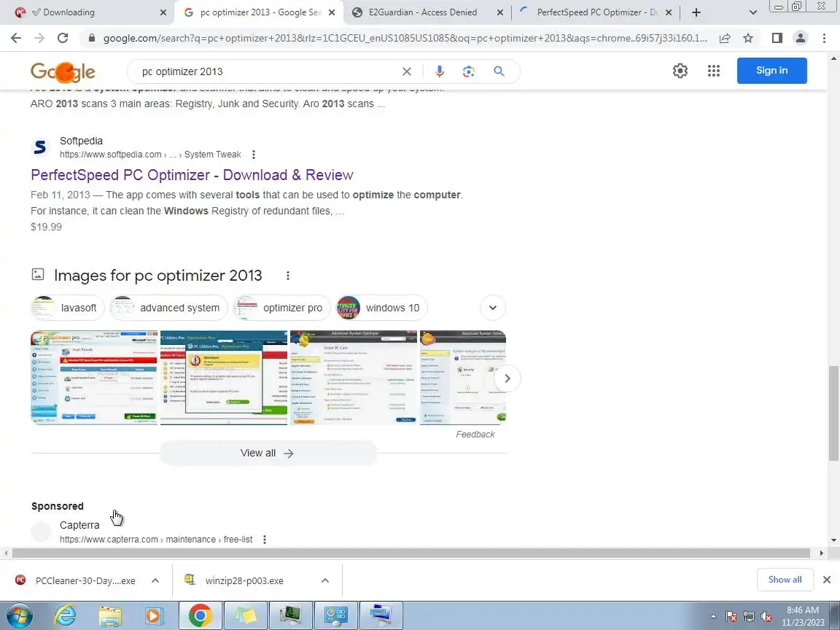
Task: Filter images by windows 10 chip
Action: point(381,308)
